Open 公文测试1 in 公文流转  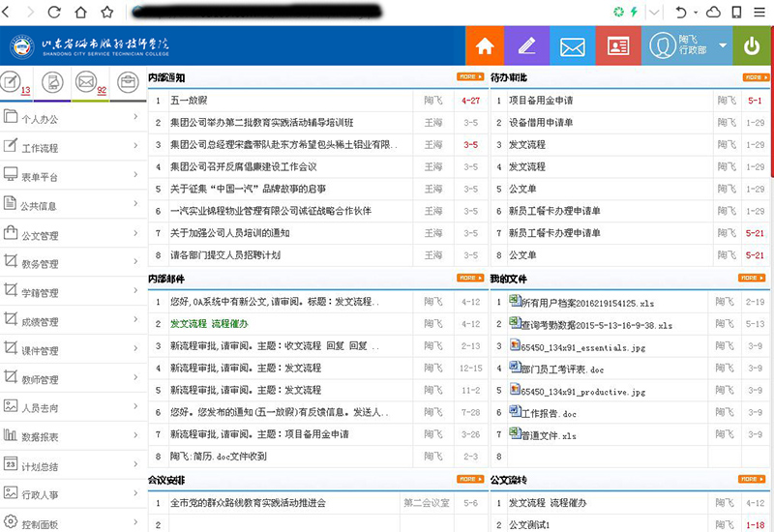click(x=529, y=524)
